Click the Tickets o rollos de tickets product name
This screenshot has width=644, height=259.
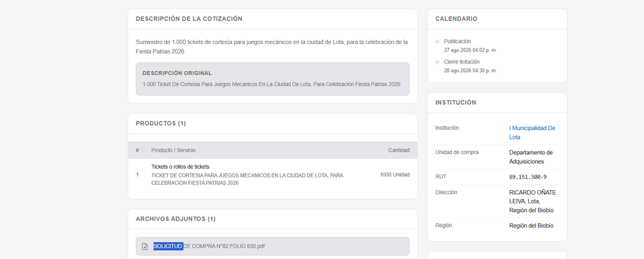point(181,166)
